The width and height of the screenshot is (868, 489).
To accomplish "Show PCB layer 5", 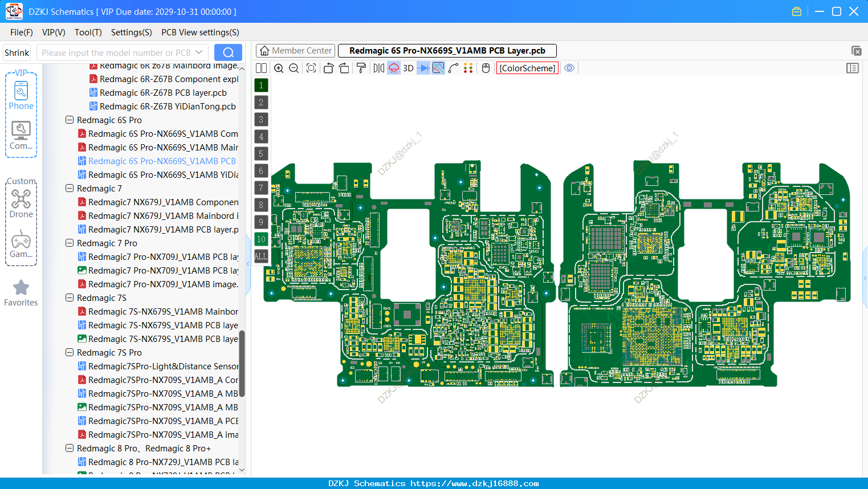I will (x=261, y=154).
